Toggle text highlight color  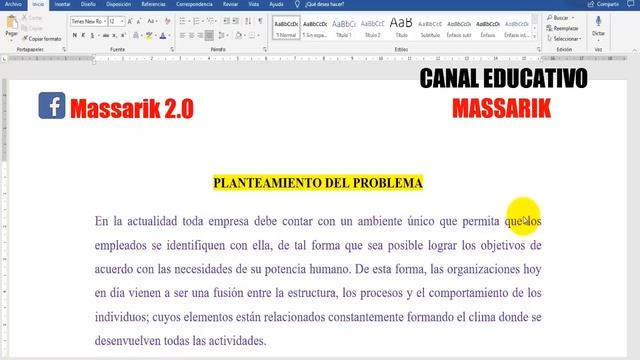pyautogui.click(x=149, y=36)
